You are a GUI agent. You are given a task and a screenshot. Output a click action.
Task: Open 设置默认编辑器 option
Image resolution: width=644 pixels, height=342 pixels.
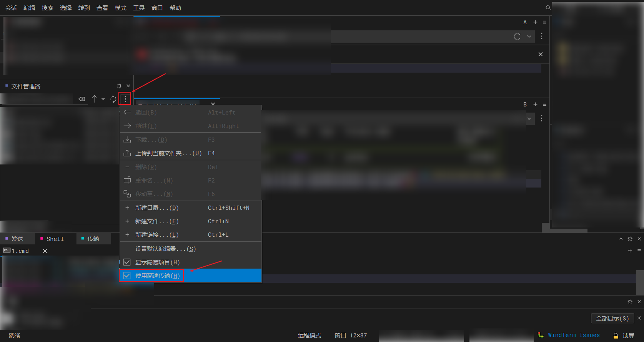[x=191, y=249]
